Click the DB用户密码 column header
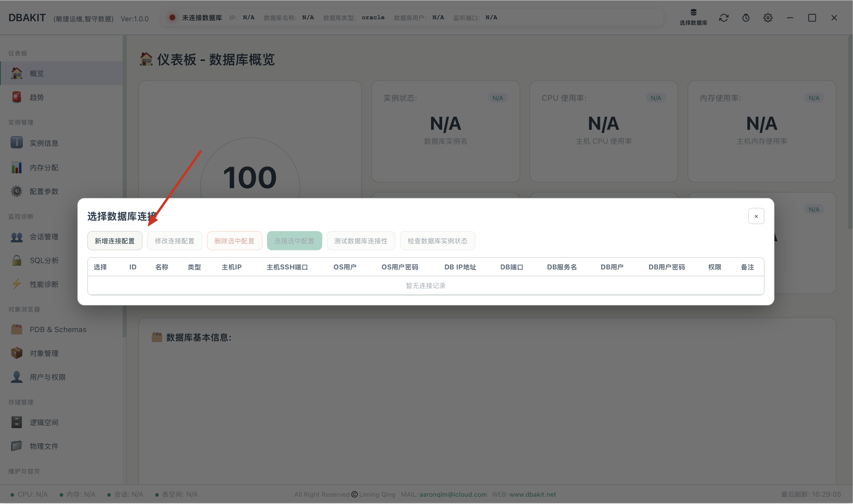This screenshot has width=853, height=504. 666,267
